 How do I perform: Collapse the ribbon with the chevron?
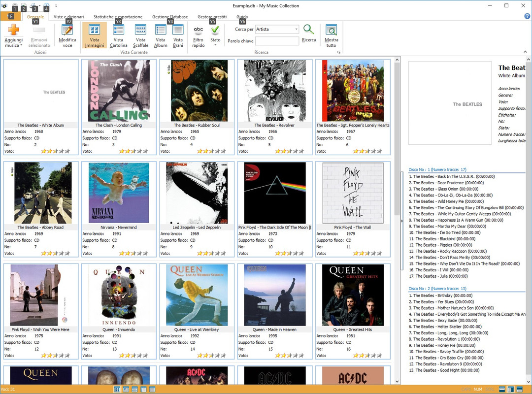(x=525, y=52)
